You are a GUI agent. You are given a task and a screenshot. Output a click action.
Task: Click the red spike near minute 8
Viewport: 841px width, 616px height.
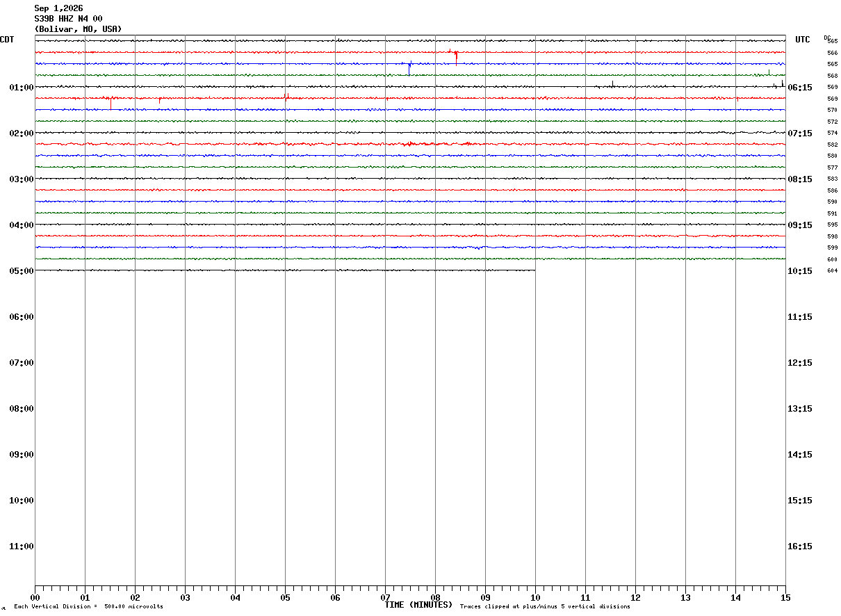(456, 58)
